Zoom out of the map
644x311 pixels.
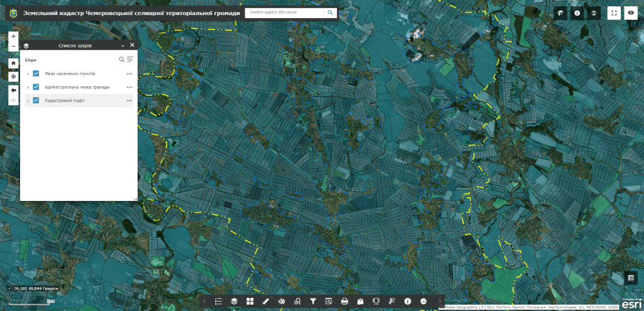14,46
